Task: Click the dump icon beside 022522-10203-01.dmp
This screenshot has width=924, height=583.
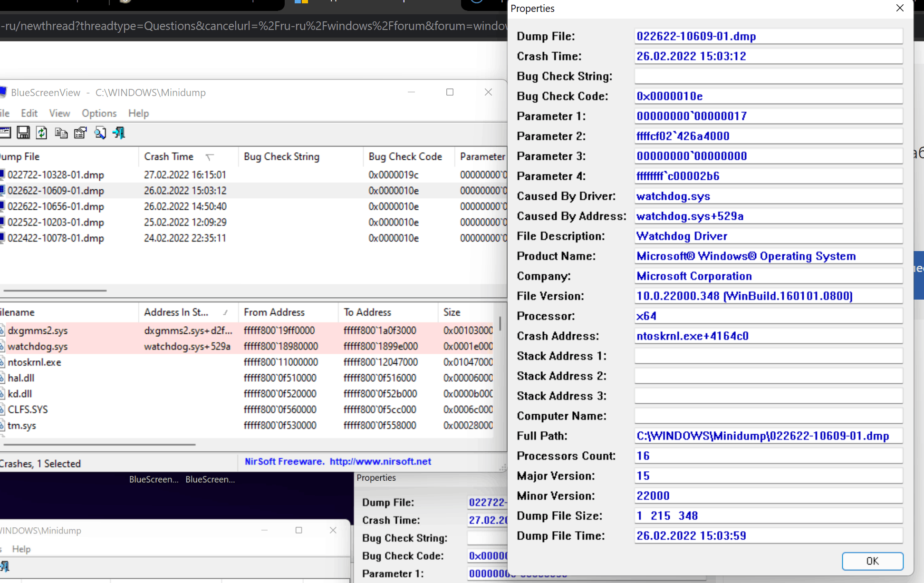Action: point(2,222)
